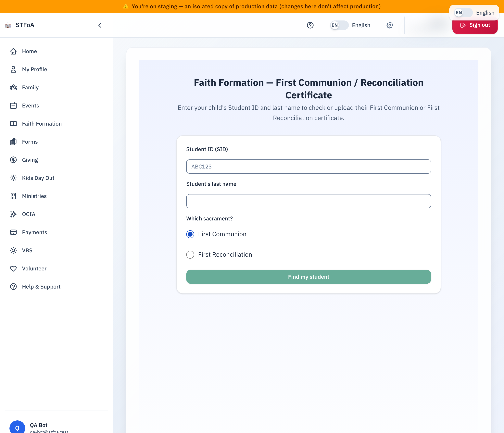This screenshot has width=504, height=433.
Task: Click the QA Bot user avatar
Action: pos(17,427)
